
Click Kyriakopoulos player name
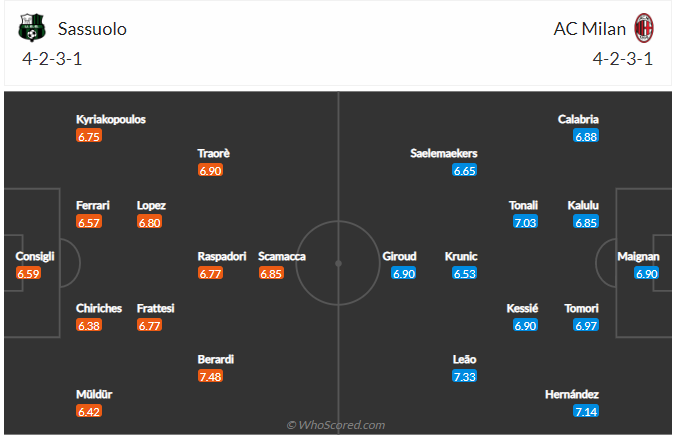(111, 119)
